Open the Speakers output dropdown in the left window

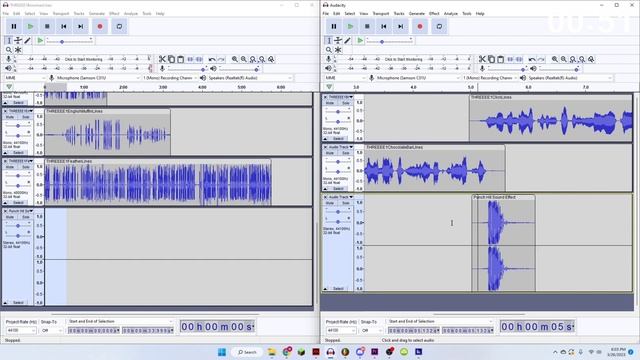click(x=250, y=78)
